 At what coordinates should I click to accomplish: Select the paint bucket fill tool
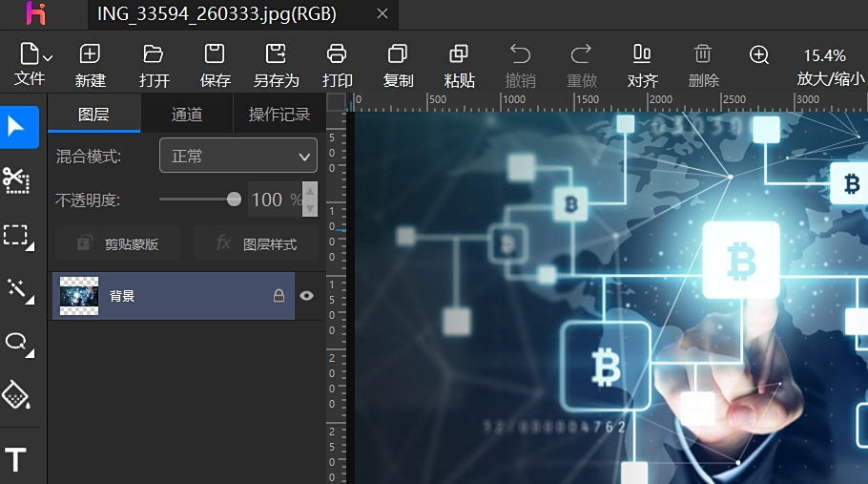click(x=16, y=395)
